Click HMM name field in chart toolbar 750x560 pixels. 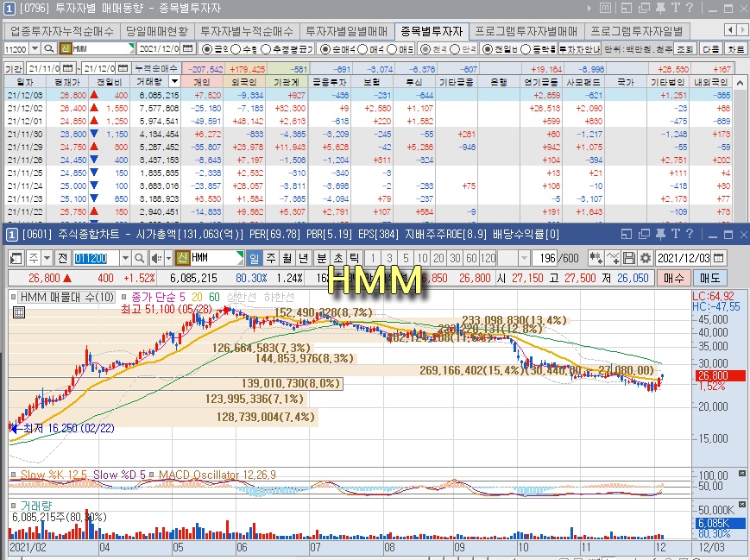pyautogui.click(x=217, y=259)
